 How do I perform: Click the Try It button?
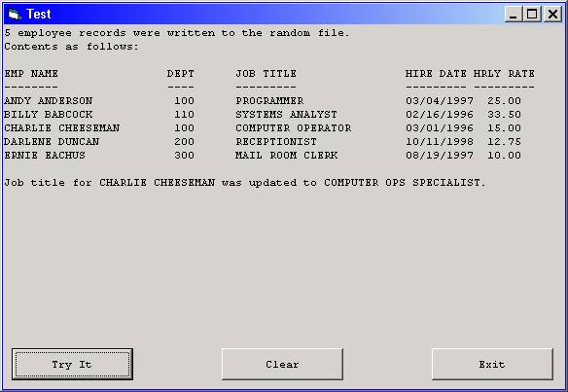pos(72,364)
